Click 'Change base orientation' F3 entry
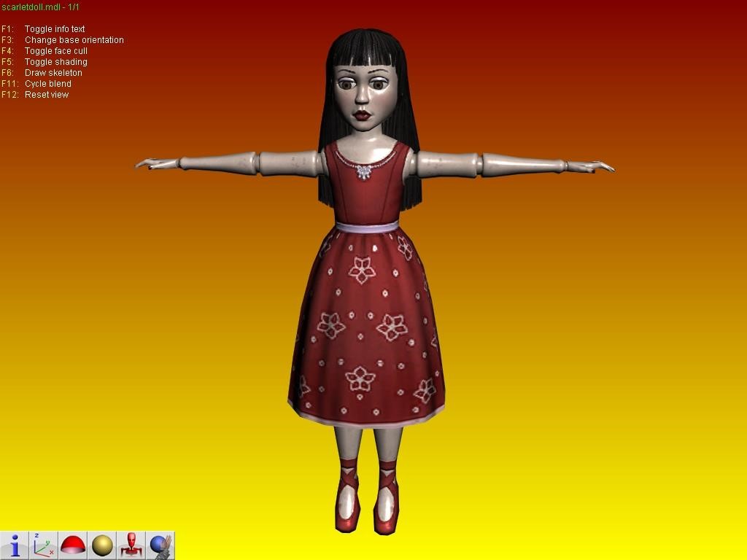This screenshot has width=747, height=560. (74, 40)
